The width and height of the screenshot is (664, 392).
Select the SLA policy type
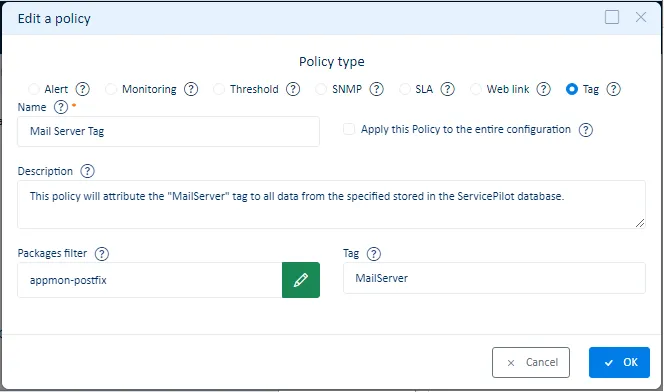point(405,89)
